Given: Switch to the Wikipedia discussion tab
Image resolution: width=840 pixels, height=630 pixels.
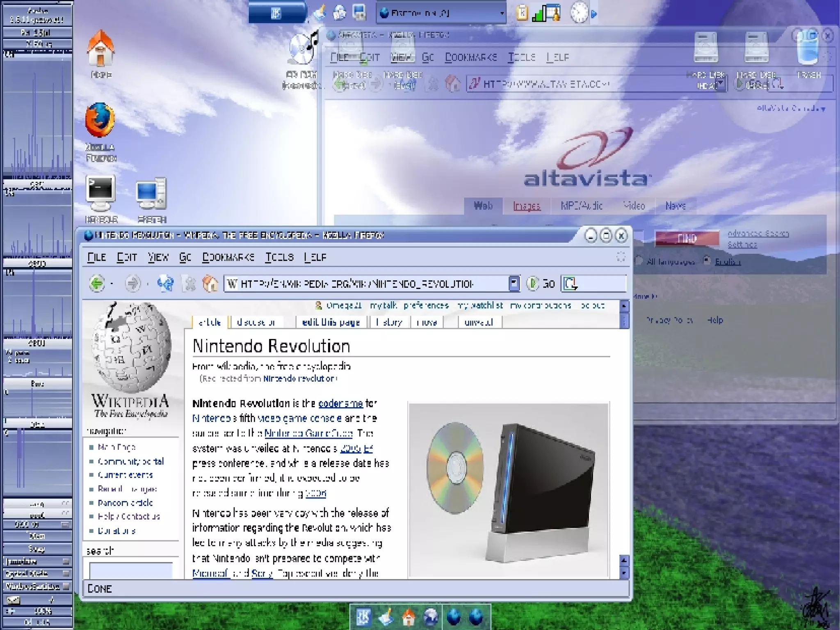Looking at the screenshot, I should pos(256,322).
